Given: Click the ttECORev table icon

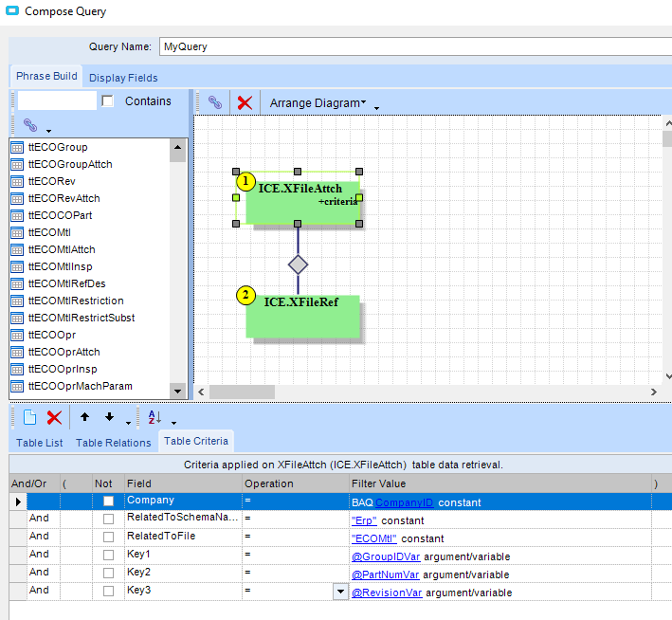Looking at the screenshot, I should click(x=17, y=182).
